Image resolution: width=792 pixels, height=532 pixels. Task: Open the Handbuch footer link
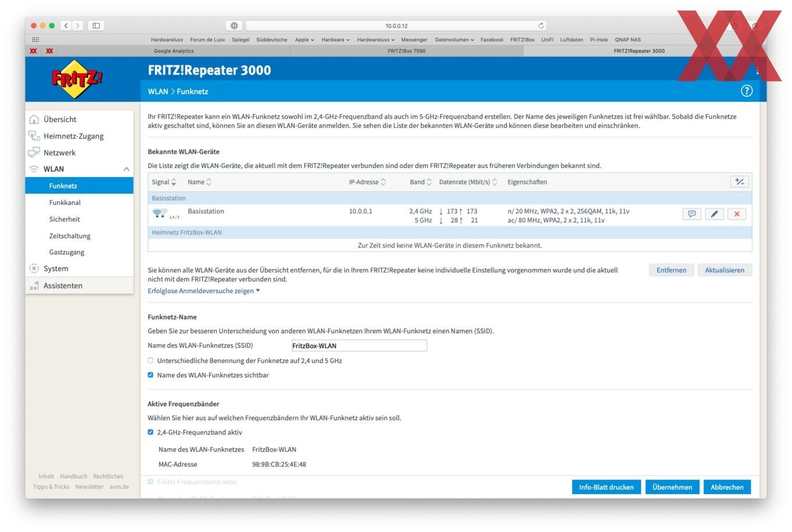coord(73,476)
